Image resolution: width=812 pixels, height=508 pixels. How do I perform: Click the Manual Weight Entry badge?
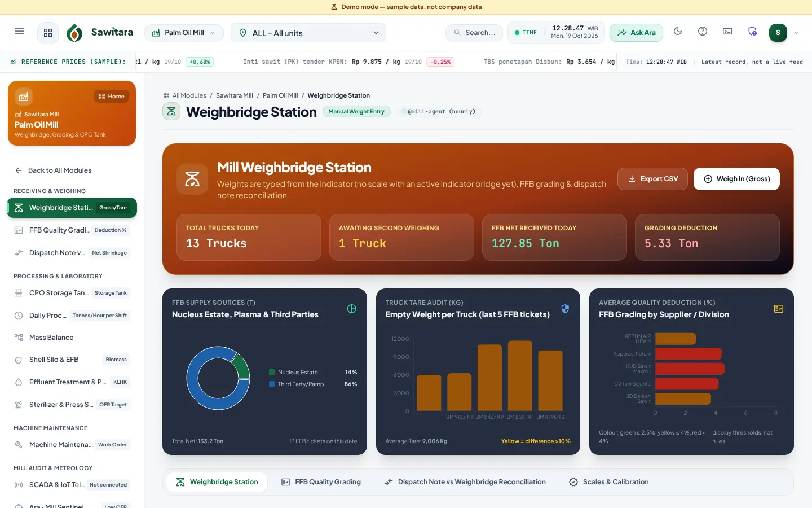tap(356, 112)
